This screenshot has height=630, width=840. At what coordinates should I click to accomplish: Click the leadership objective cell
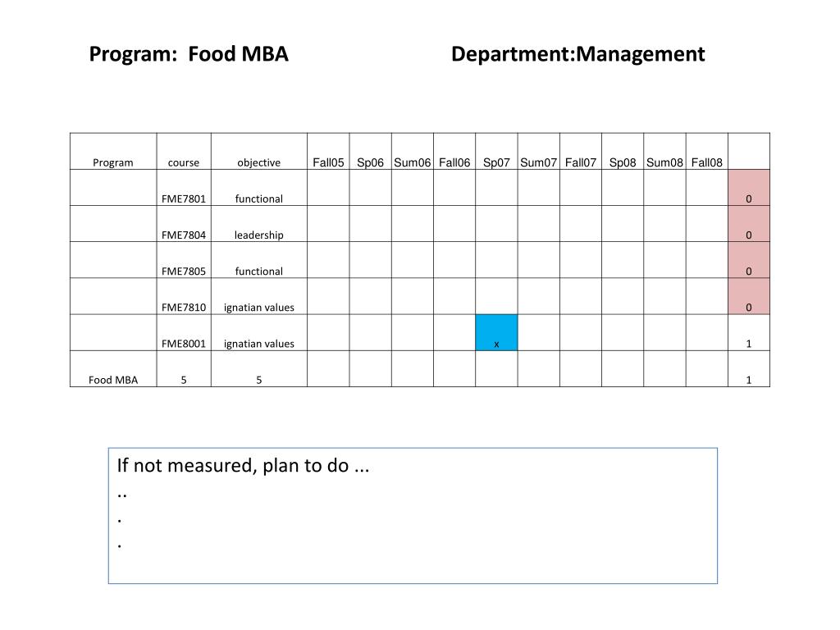click(x=259, y=224)
